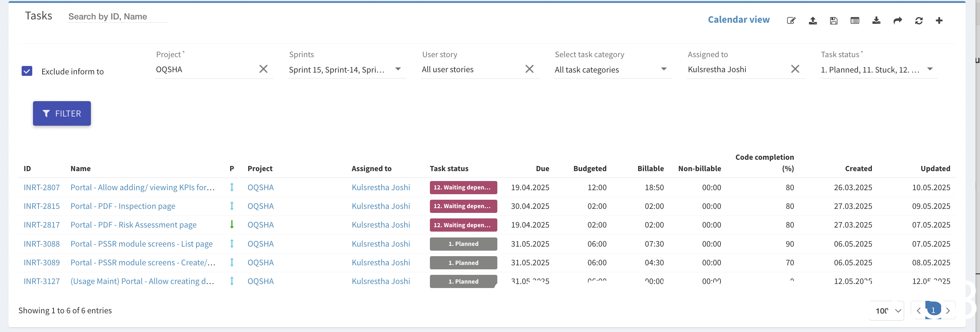Click the edit pencil icon in toolbar

tap(791, 21)
